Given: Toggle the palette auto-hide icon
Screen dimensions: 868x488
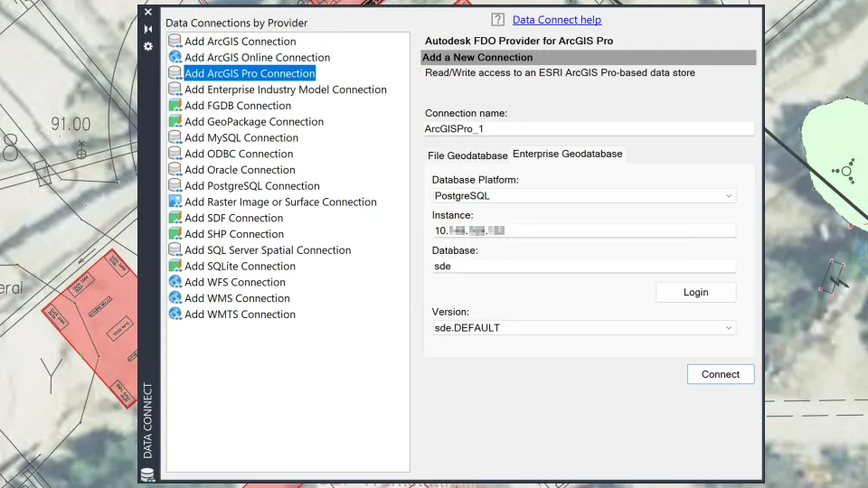Looking at the screenshot, I should [147, 29].
